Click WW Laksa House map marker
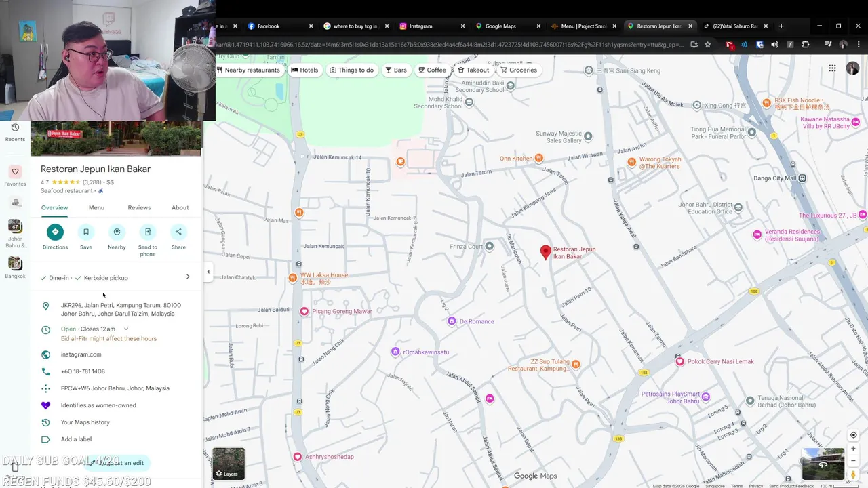 292,277
